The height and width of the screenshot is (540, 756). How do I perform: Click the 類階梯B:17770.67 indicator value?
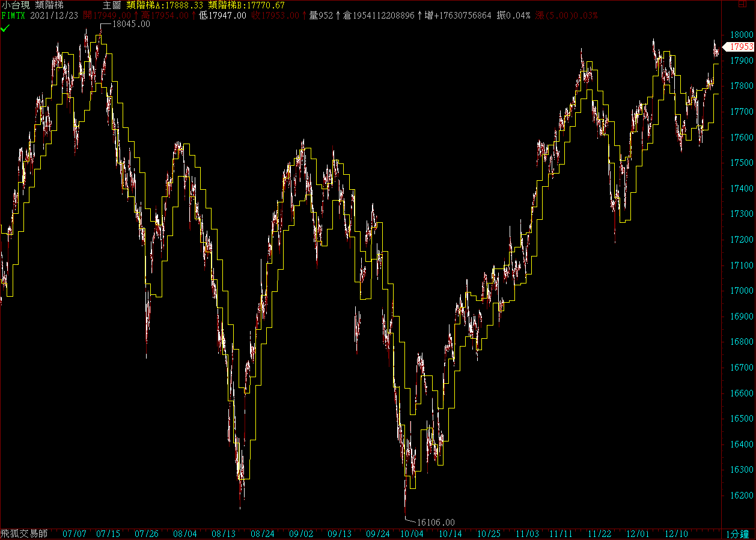pyautogui.click(x=246, y=5)
